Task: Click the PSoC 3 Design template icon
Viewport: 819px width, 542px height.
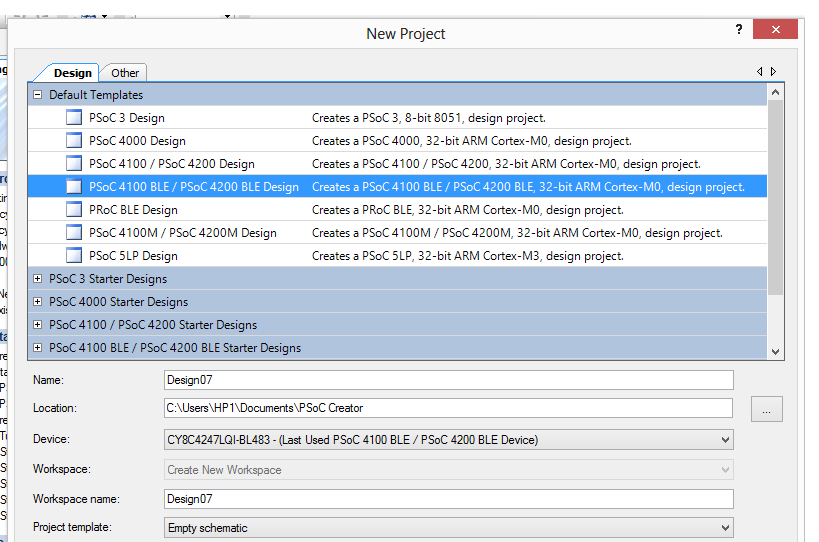Action: pos(73,118)
